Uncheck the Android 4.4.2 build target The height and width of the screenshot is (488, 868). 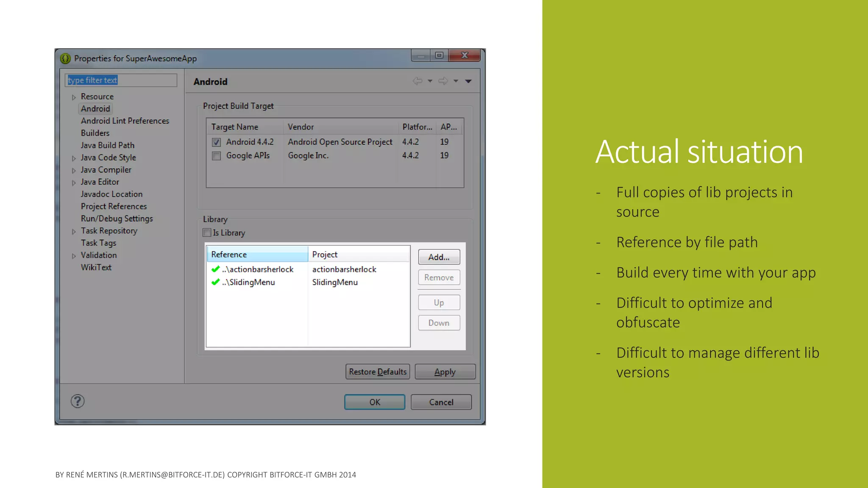click(217, 142)
